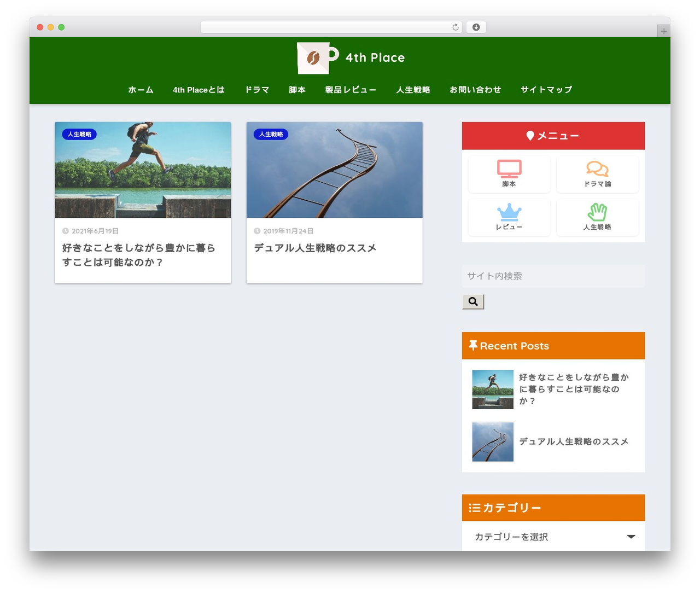Viewport: 700px width, 593px height.
Task: Open the 脚本 navigation item
Action: click(x=297, y=90)
